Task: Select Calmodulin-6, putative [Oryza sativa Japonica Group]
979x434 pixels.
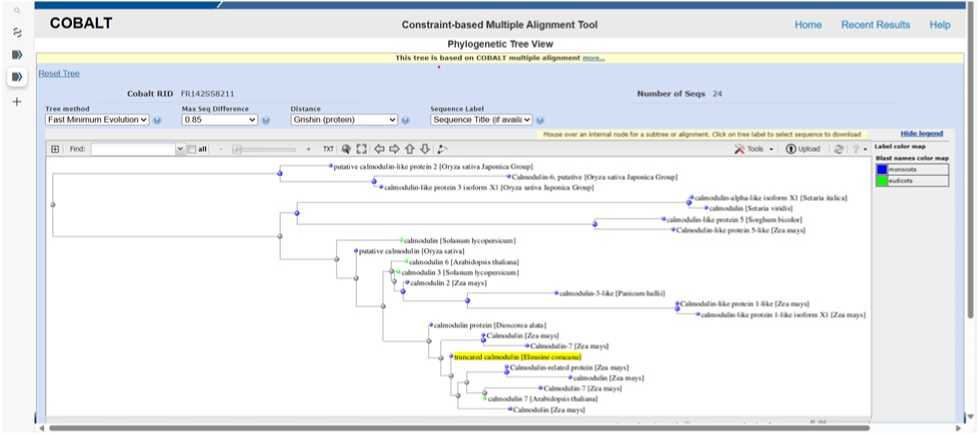Action: tap(594, 177)
